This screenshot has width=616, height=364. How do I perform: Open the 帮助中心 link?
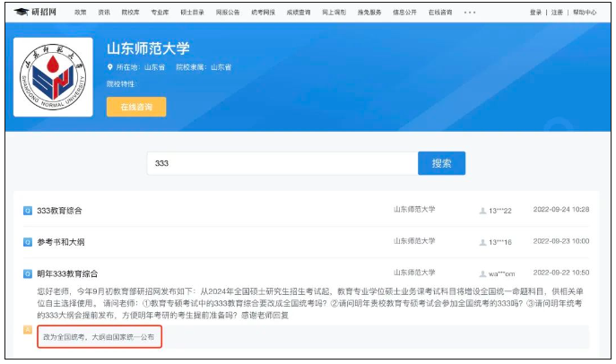coord(585,12)
